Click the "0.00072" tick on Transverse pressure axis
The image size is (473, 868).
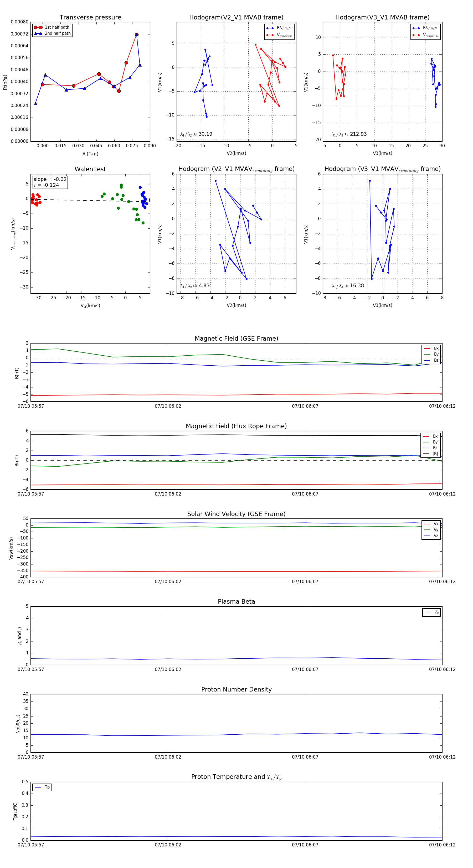[19, 34]
